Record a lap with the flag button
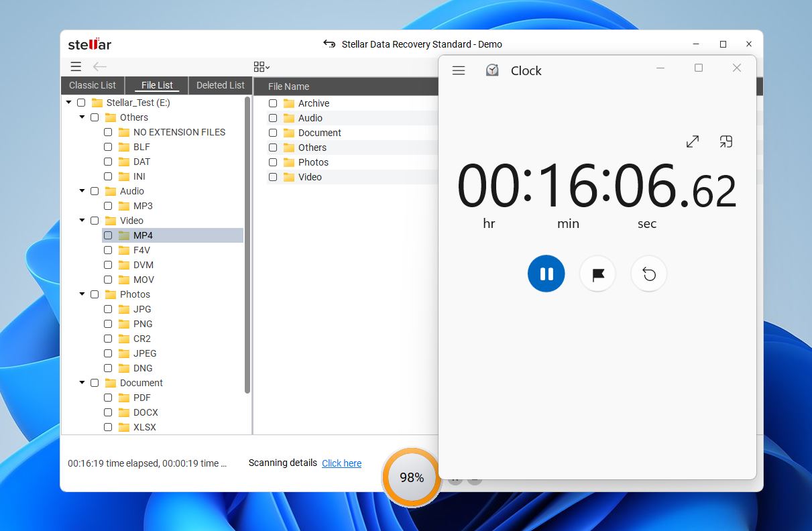Screen dimensions: 812x531 tap(597, 274)
